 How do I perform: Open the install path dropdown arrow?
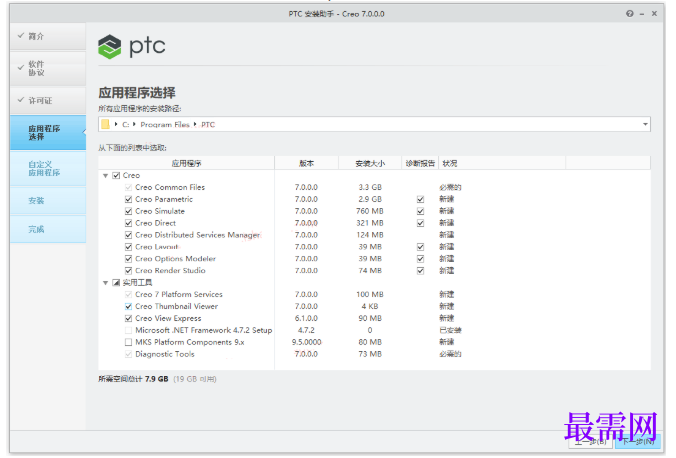[645, 125]
